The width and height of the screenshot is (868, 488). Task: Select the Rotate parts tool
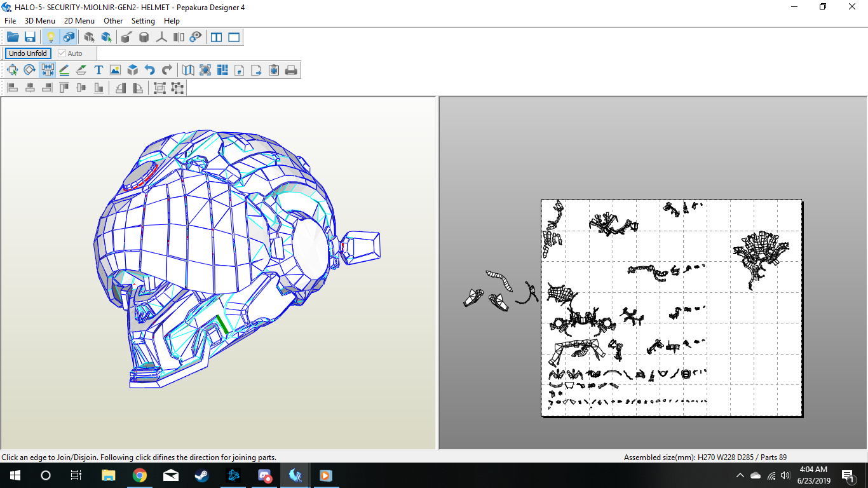tap(30, 70)
